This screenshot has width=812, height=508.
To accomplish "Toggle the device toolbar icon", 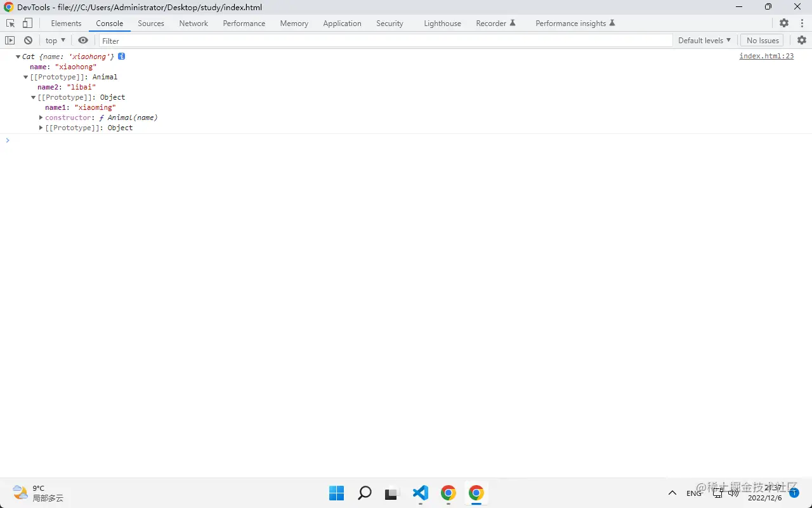I will (27, 23).
